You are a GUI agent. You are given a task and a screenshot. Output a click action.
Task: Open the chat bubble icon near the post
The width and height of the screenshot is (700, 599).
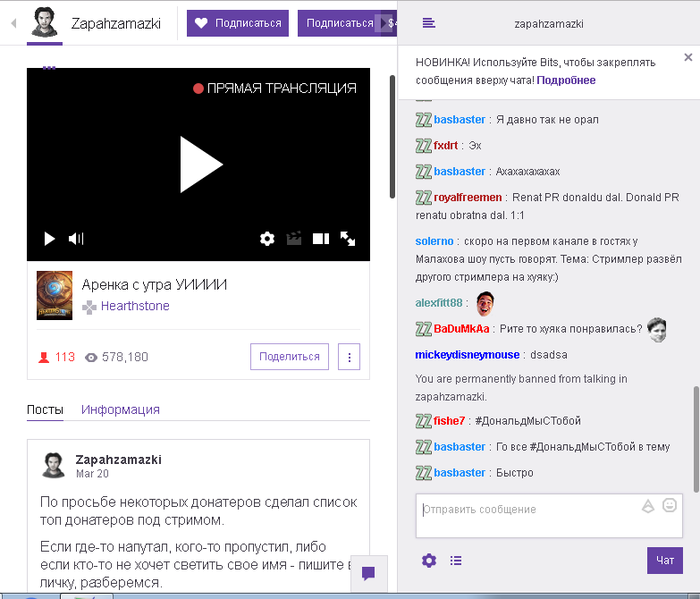click(x=368, y=573)
